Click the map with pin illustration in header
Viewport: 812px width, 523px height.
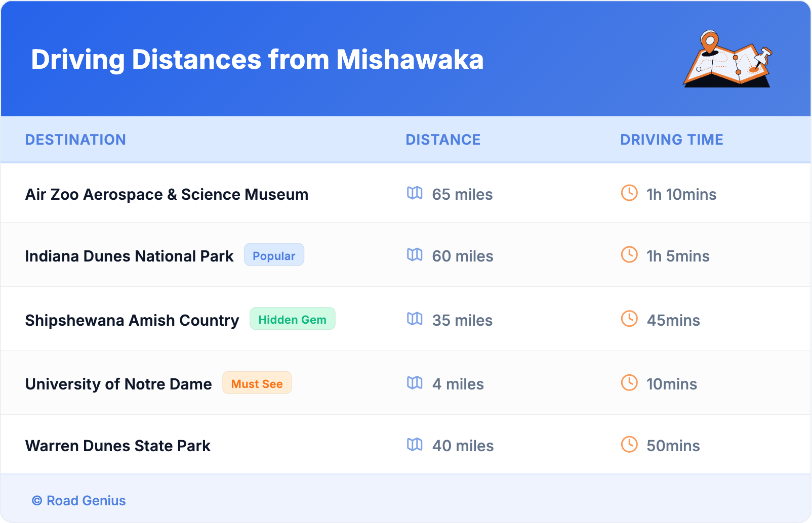tap(727, 59)
